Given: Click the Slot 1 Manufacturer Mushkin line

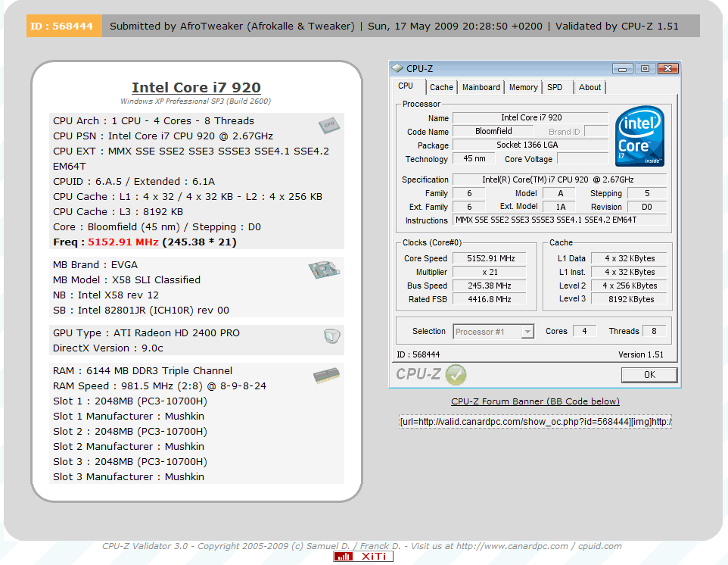Looking at the screenshot, I should click(129, 417).
